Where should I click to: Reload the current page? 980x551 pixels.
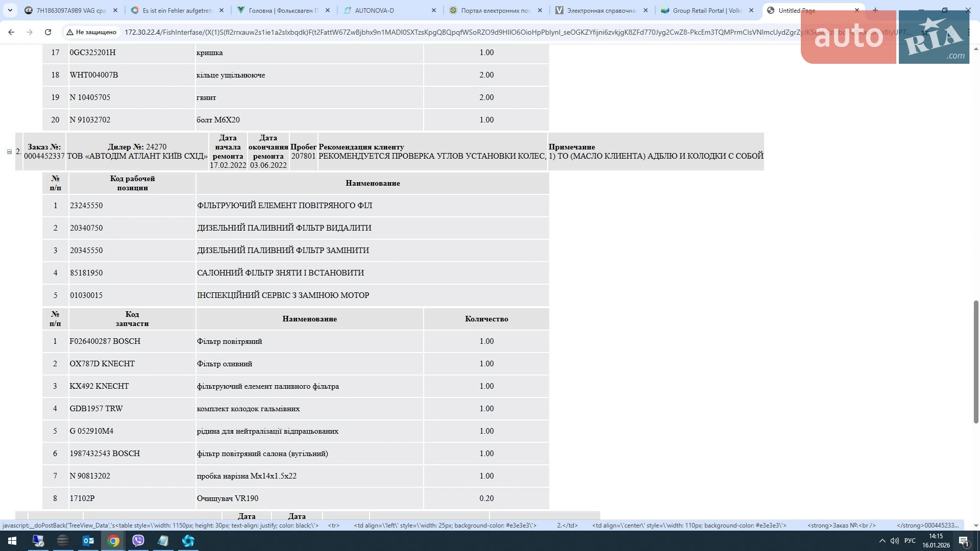pos(48,32)
